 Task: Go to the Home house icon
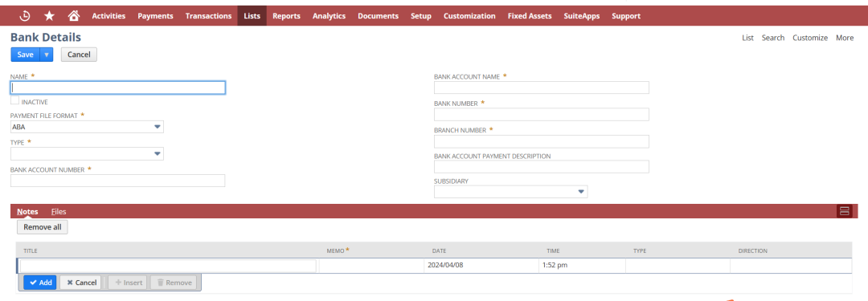[73, 16]
